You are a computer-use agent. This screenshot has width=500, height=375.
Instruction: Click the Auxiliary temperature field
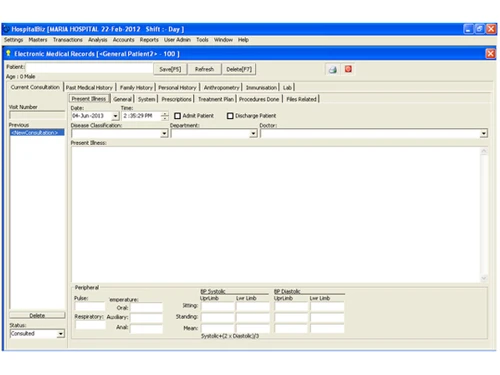tap(147, 317)
